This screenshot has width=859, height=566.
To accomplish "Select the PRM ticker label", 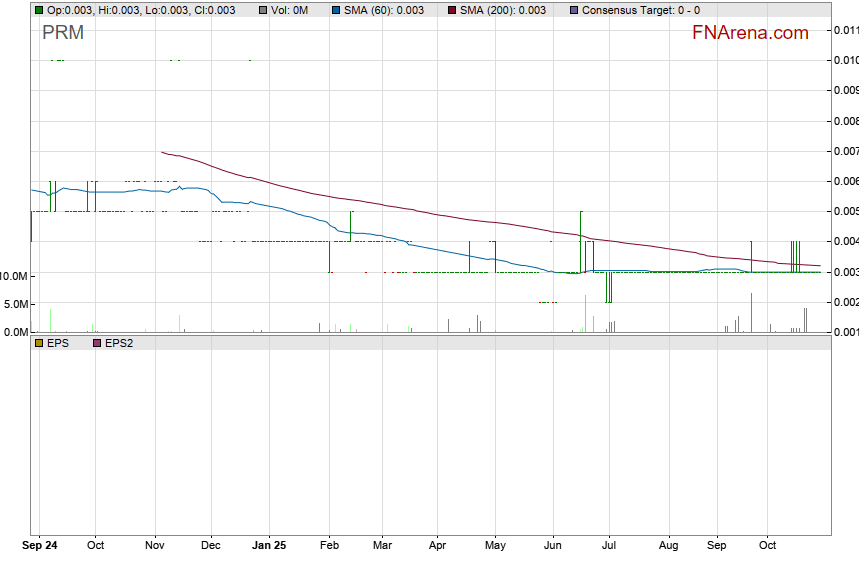I will tap(62, 33).
